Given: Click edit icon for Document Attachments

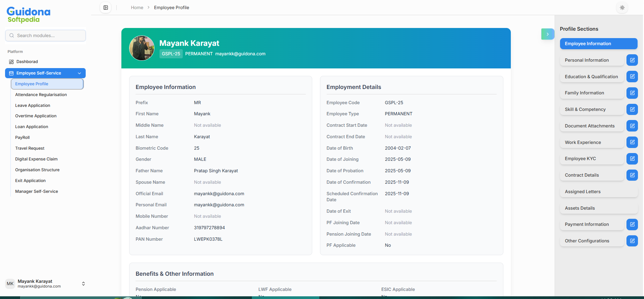Looking at the screenshot, I should pyautogui.click(x=632, y=126).
